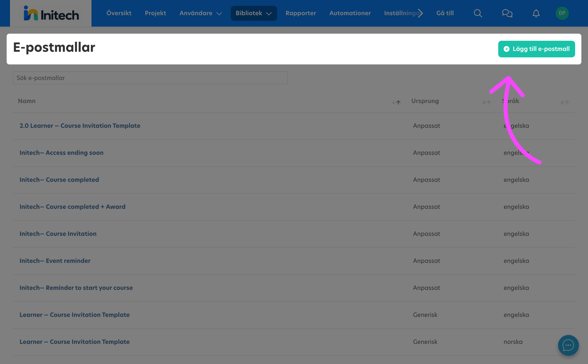Sort the table by Språk column
This screenshot has height=364, width=588.
tap(564, 102)
